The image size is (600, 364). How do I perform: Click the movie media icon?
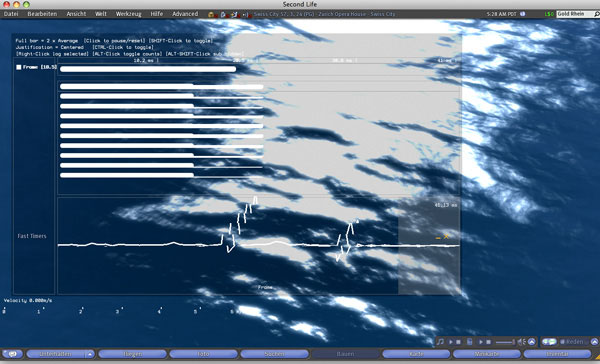coord(470,341)
